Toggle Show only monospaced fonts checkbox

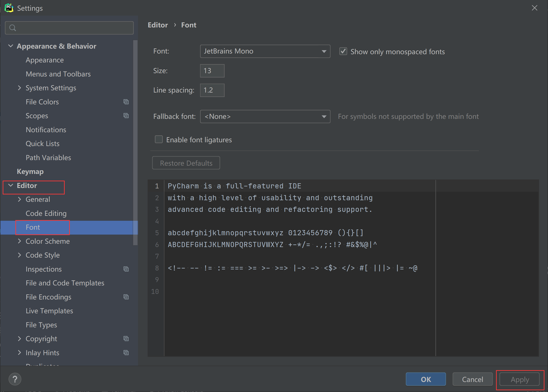point(343,52)
